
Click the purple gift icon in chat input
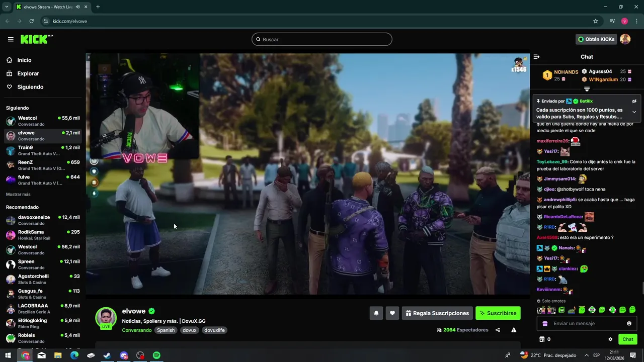point(545,323)
